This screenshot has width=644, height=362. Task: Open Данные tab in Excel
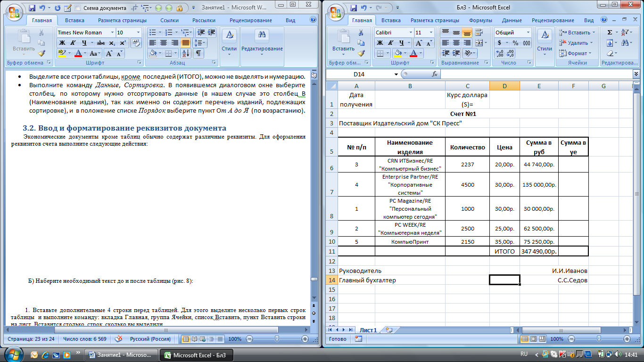512,20
